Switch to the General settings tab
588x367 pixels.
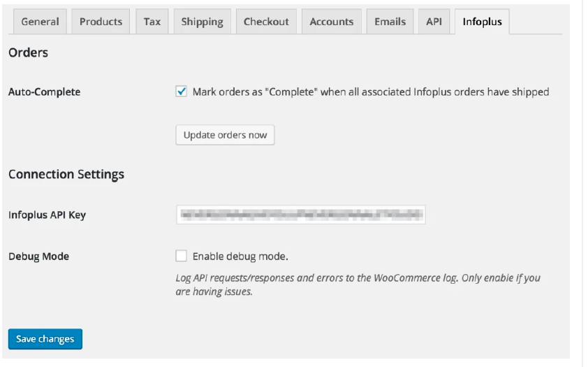(x=40, y=22)
